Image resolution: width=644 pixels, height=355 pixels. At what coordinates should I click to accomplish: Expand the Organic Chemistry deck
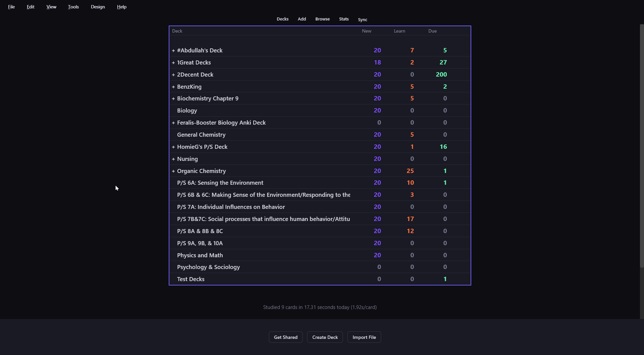pos(173,171)
